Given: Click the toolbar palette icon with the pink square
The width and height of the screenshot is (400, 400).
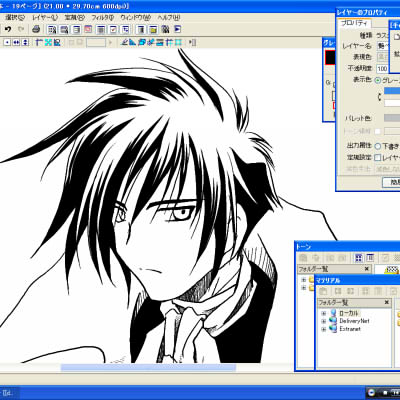Looking at the screenshot, I should (x=88, y=29).
